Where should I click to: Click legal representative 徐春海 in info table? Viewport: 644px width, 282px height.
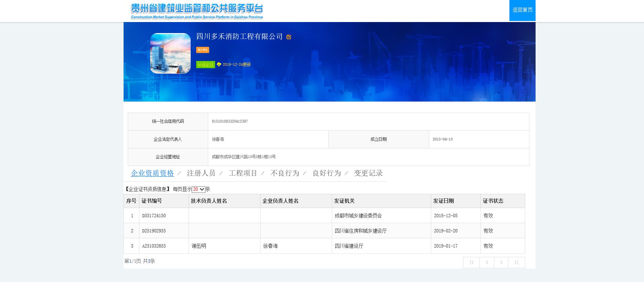tap(218, 139)
